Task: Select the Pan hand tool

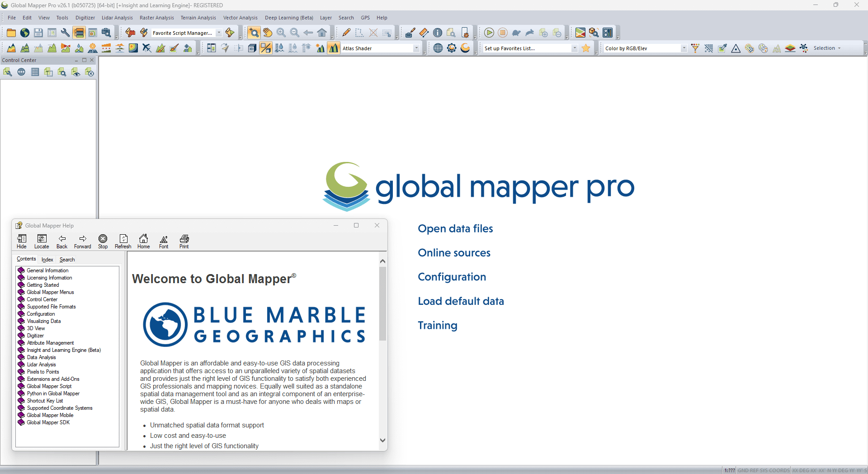Action: click(268, 33)
